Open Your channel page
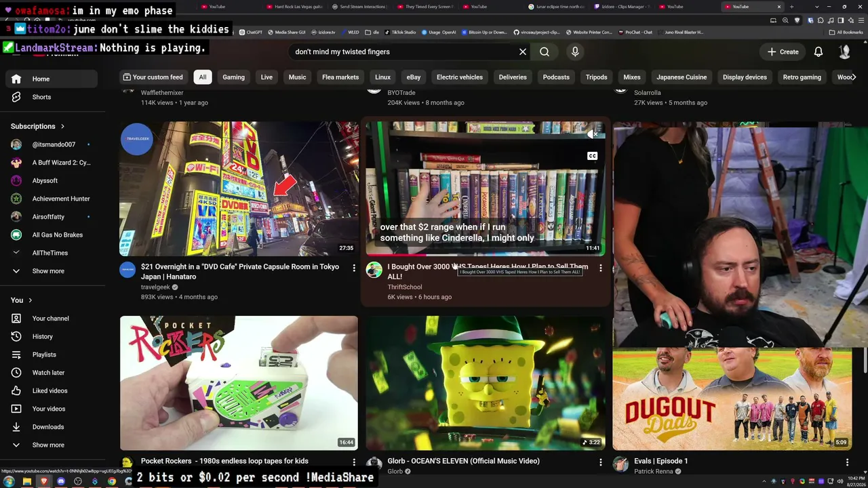The width and height of the screenshot is (868, 488). click(x=52, y=319)
